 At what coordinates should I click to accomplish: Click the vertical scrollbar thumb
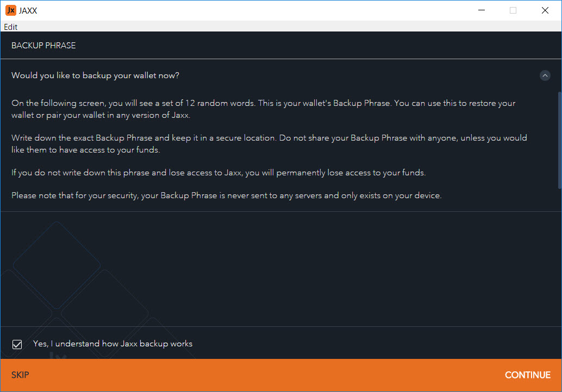point(560,140)
